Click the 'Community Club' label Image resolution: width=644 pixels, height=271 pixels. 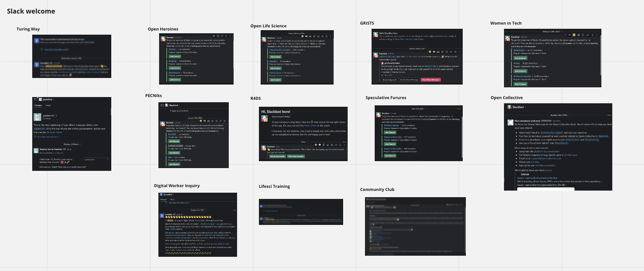pos(377,190)
